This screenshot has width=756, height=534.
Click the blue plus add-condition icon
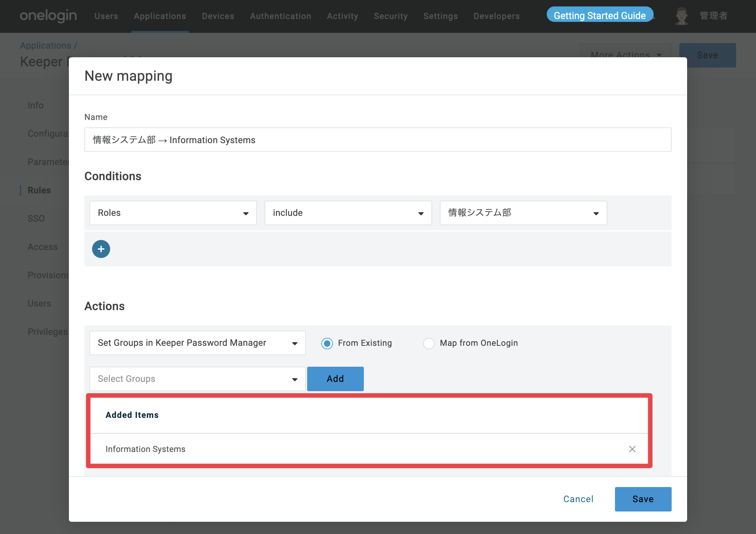101,249
